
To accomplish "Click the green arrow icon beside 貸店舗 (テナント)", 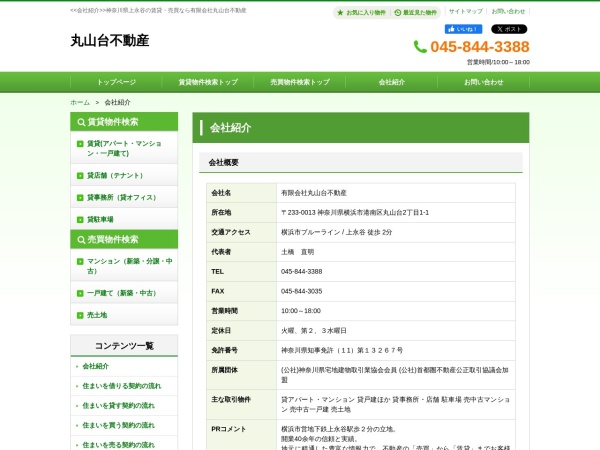I will click(80, 176).
